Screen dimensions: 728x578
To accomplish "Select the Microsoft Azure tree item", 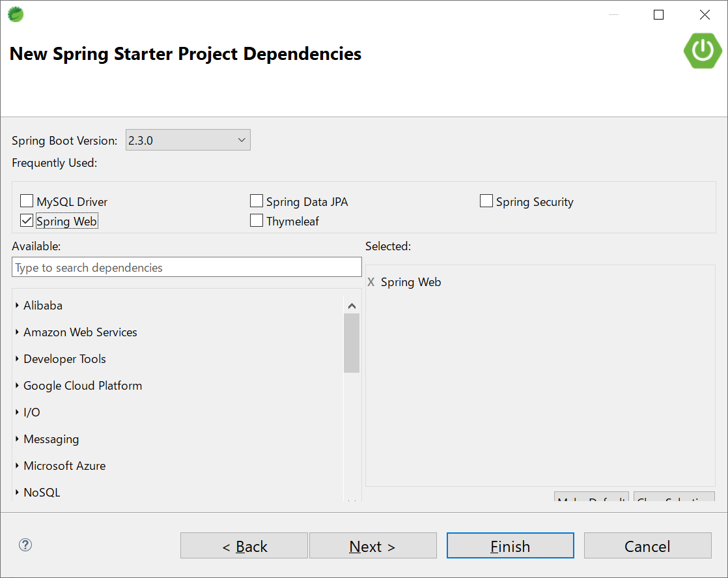I will pos(64,465).
